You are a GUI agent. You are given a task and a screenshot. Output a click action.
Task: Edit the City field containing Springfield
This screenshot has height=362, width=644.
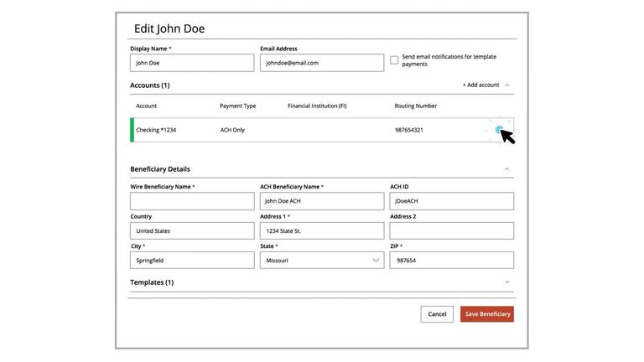click(x=192, y=261)
